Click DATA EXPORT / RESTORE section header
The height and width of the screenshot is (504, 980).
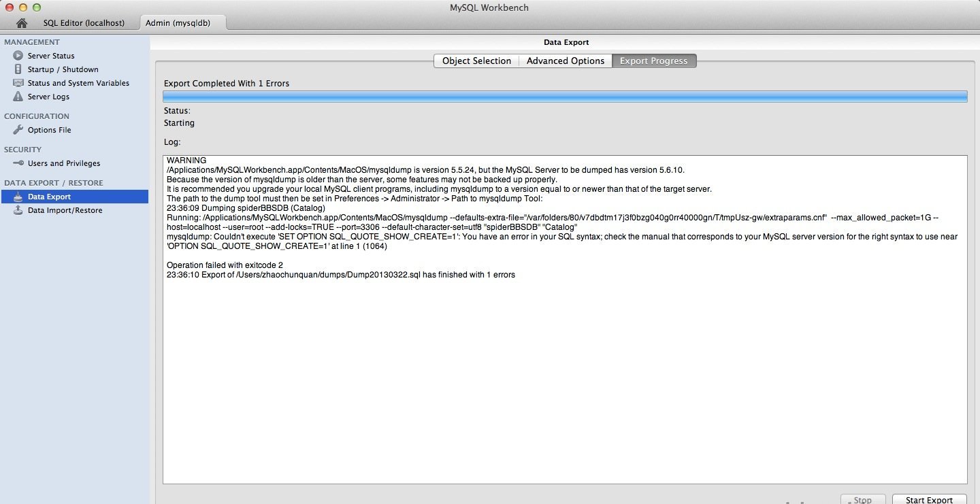[x=54, y=183]
